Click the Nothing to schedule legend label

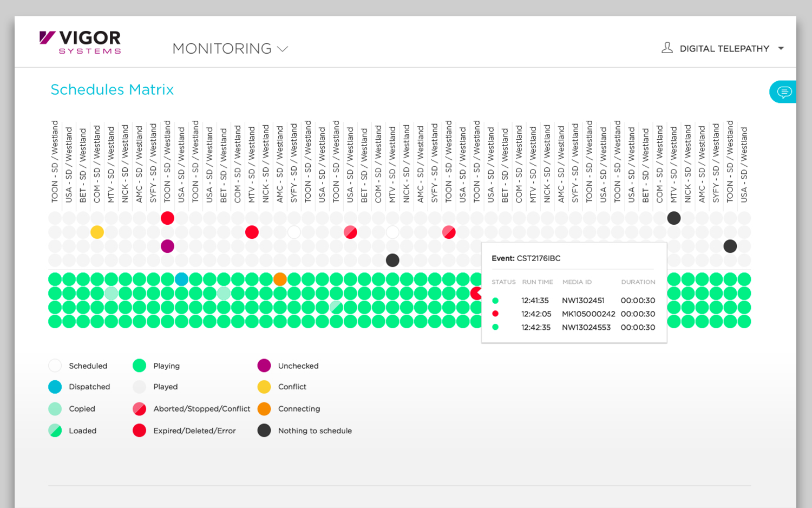point(315,431)
